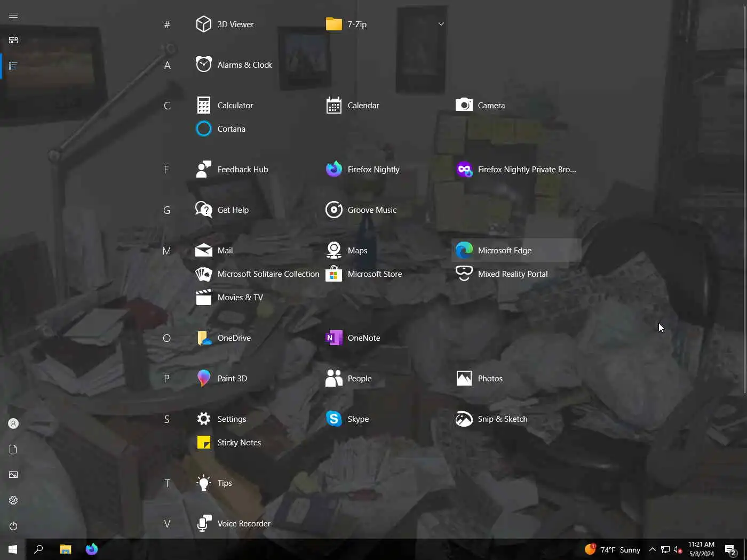The height and width of the screenshot is (560, 747).
Task: Open Cortana
Action: (x=256, y=129)
